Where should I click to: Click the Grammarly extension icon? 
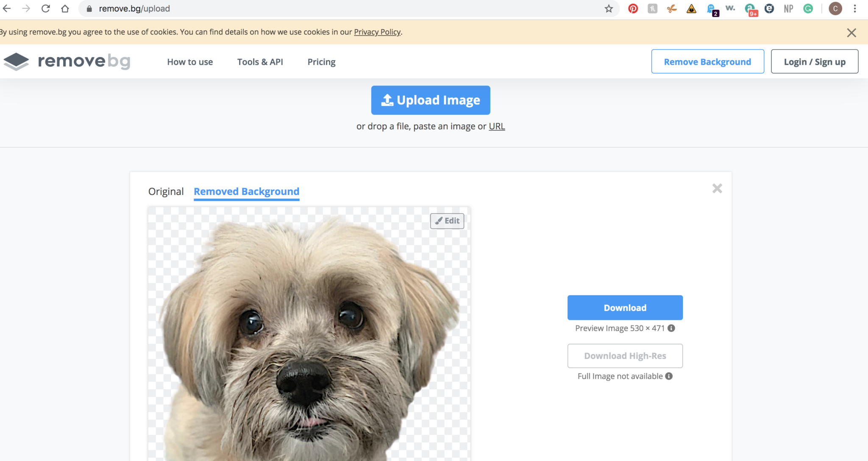(x=808, y=8)
